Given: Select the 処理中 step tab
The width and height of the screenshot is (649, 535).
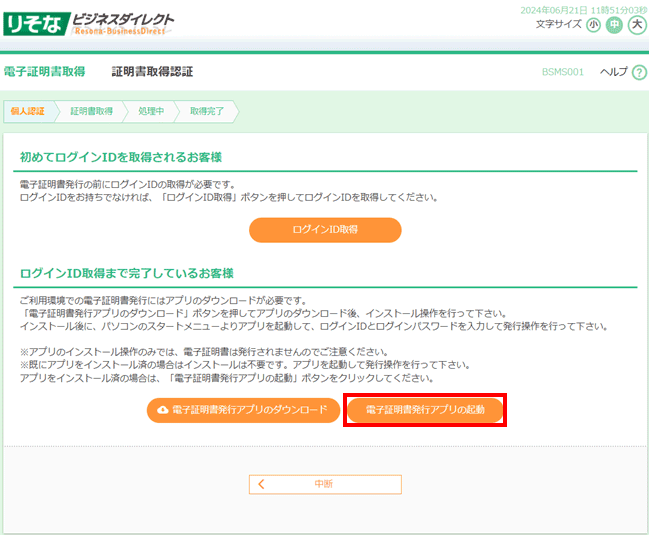Looking at the screenshot, I should [x=151, y=111].
